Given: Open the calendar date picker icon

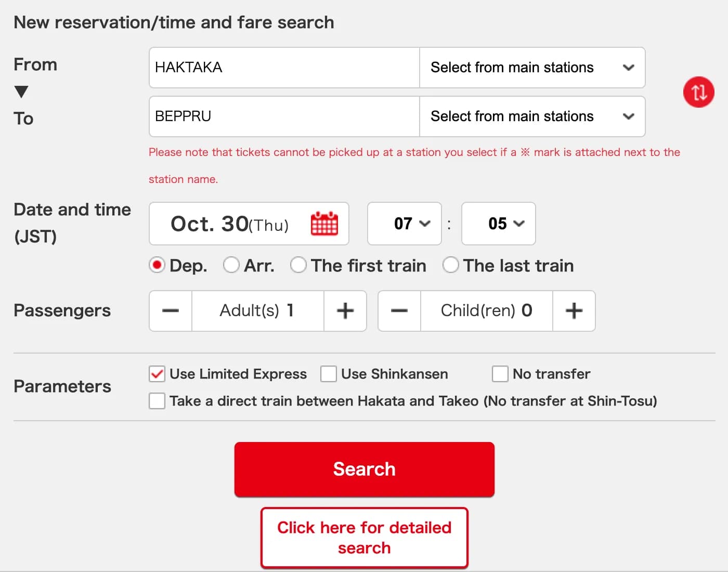Looking at the screenshot, I should click(x=323, y=224).
